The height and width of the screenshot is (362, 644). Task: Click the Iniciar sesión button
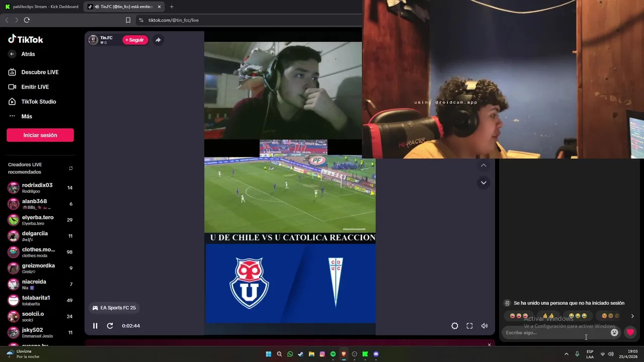click(x=40, y=135)
